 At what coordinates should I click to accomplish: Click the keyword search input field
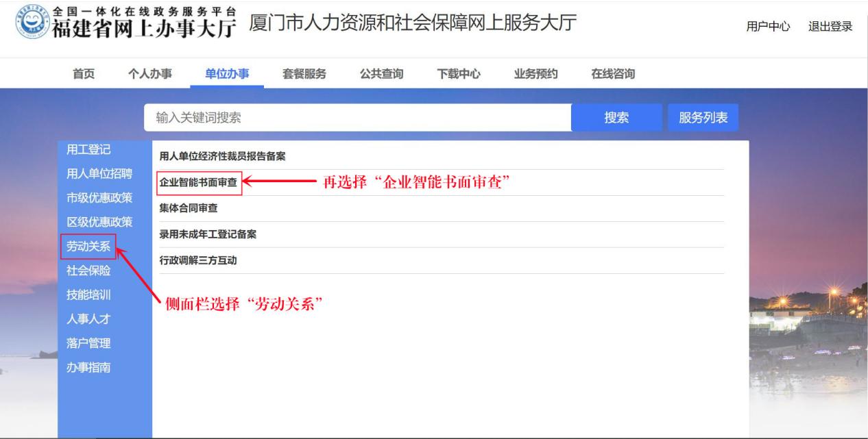click(x=357, y=116)
